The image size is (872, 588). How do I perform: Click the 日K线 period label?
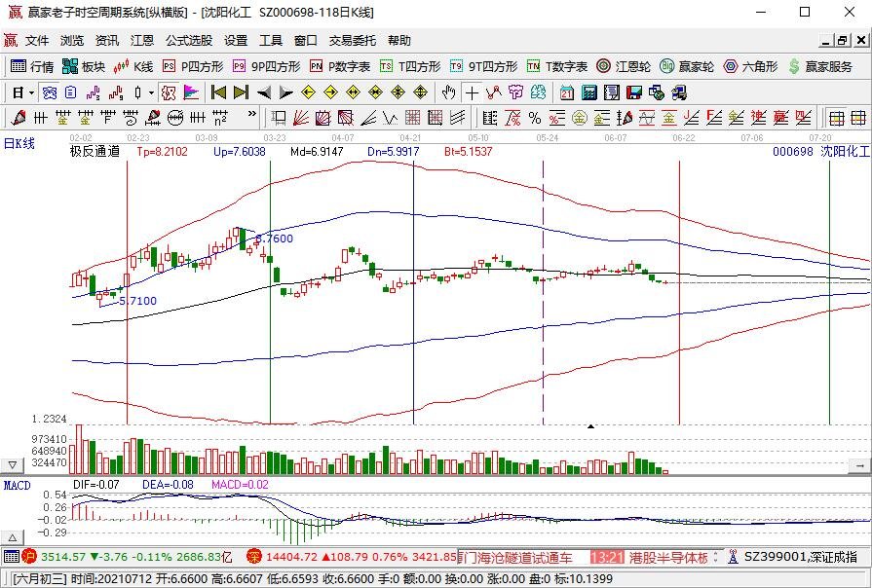(19, 143)
